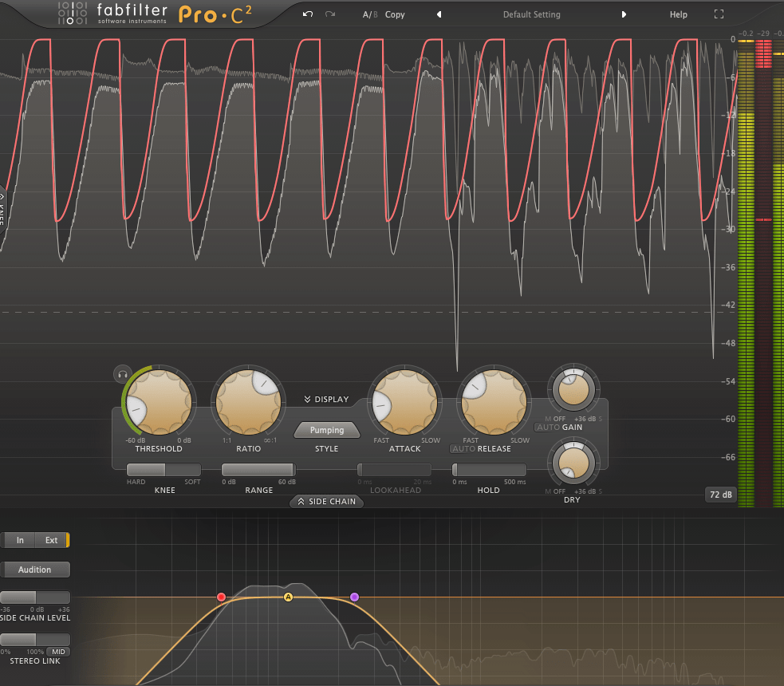Screen dimensions: 784x686
Task: Toggle A/B comparison state
Action: click(369, 14)
